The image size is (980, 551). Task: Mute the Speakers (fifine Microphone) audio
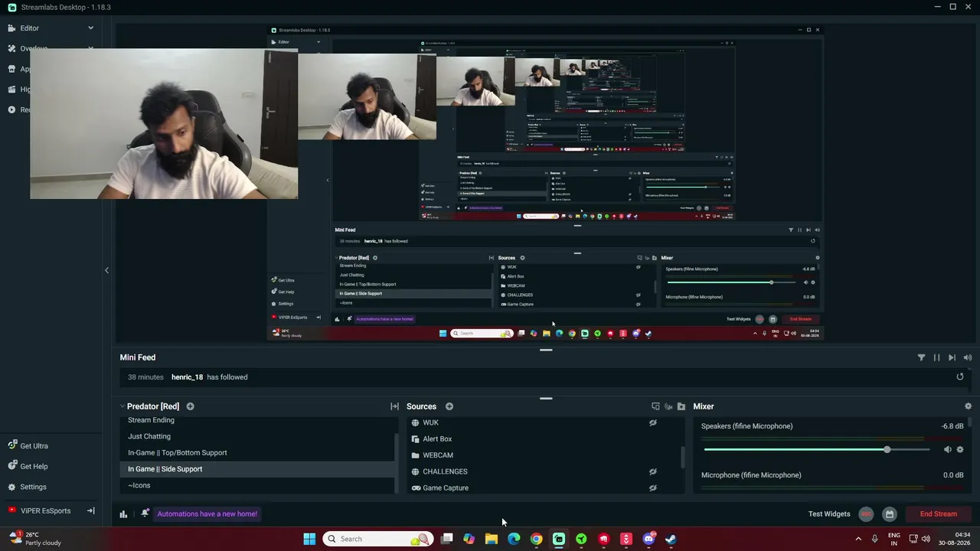947,449
